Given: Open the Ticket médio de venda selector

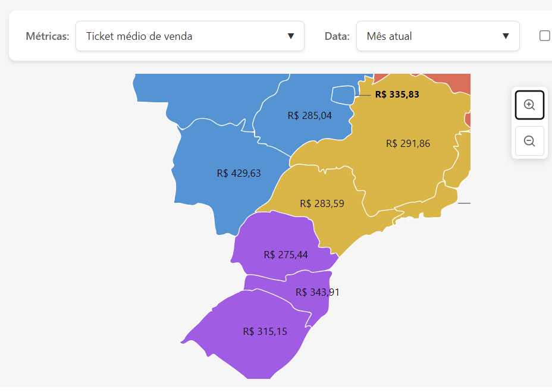Looking at the screenshot, I should (190, 36).
